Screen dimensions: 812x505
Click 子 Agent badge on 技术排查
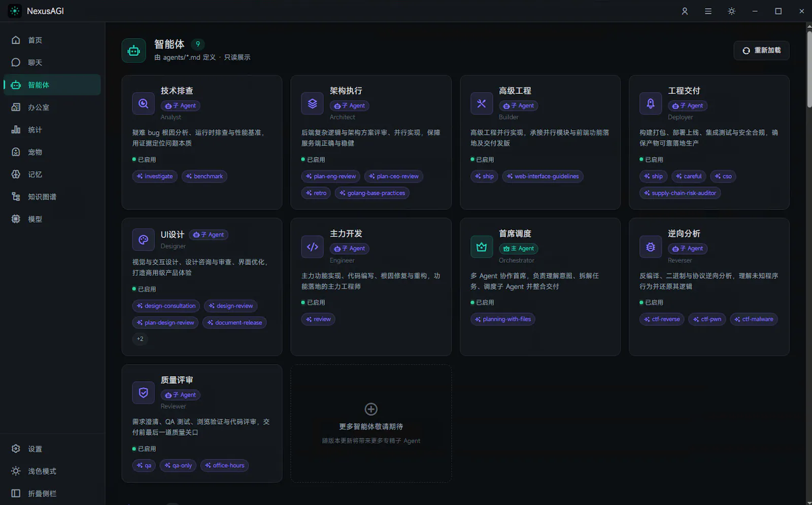180,106
